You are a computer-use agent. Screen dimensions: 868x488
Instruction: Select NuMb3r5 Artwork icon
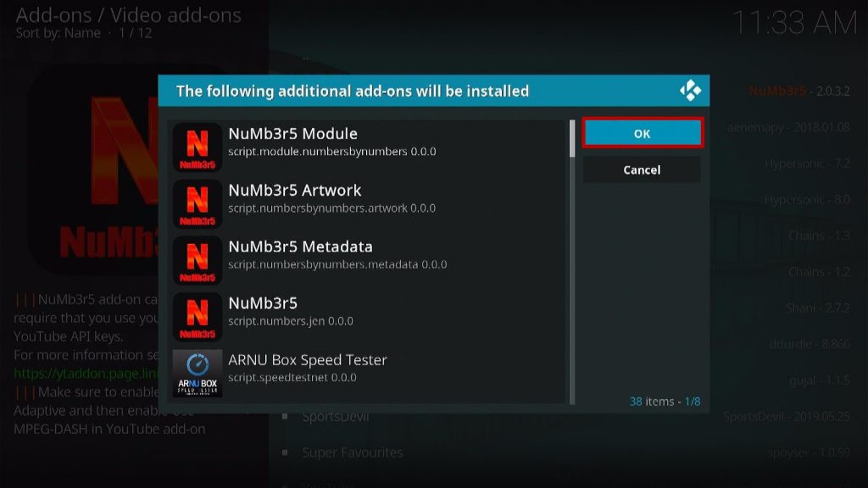click(197, 203)
